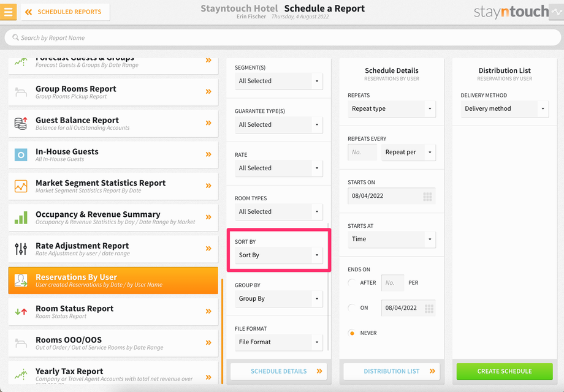This screenshot has height=392, width=564.
Task: Click the Repeats Every number field
Action: [362, 153]
